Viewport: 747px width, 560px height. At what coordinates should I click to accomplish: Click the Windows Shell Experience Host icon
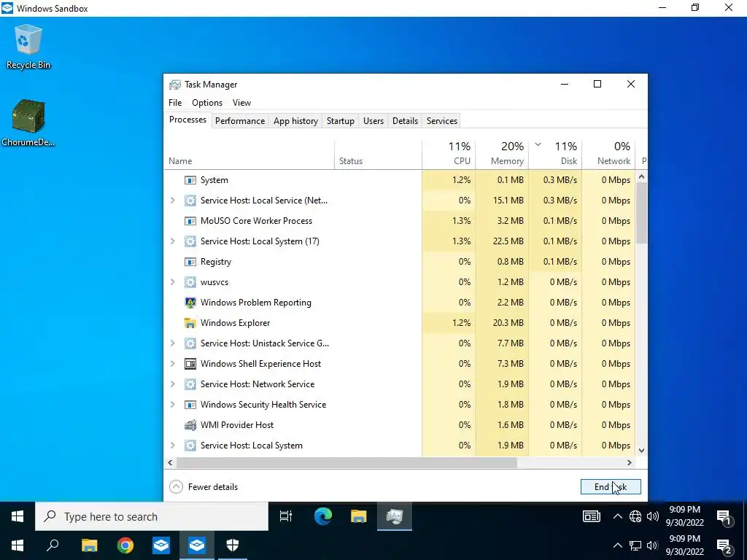[x=190, y=364]
